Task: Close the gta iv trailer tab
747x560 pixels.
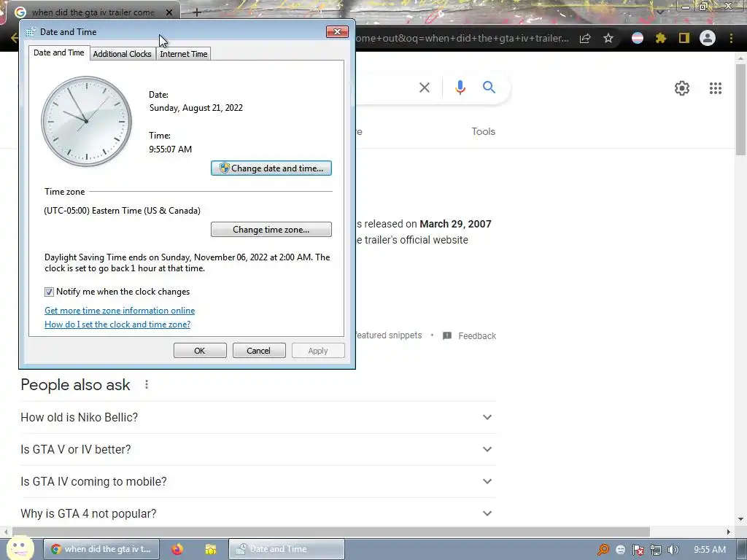Action: [x=169, y=12]
